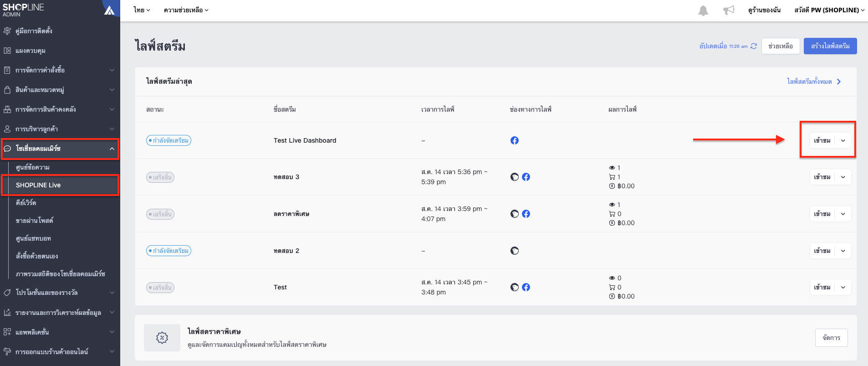Click the Facebook icon in ทดสอบ 3 row
The image size is (868, 366).
[526, 177]
